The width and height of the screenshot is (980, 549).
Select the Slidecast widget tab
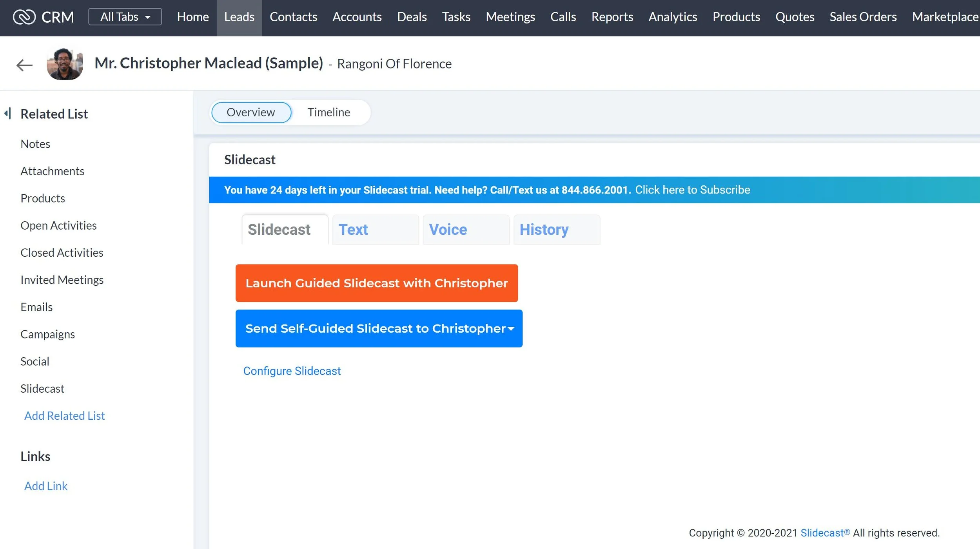tap(285, 230)
